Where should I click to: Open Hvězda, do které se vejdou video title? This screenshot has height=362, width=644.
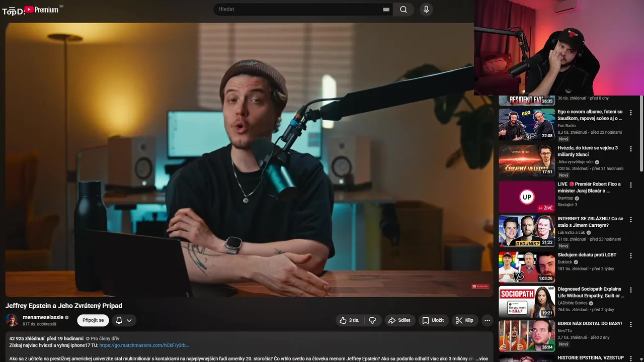(x=588, y=151)
